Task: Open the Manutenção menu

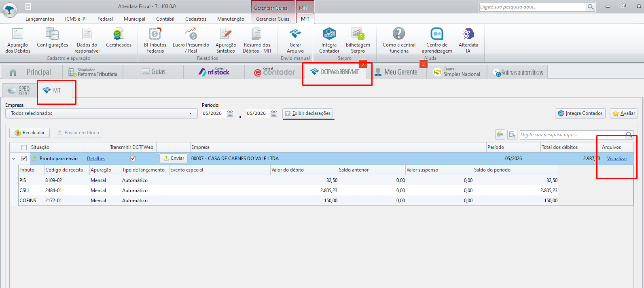Action: point(231,19)
